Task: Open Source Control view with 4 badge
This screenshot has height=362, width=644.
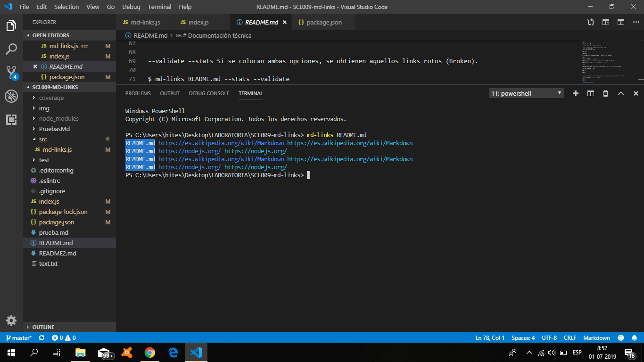Action: (x=11, y=72)
